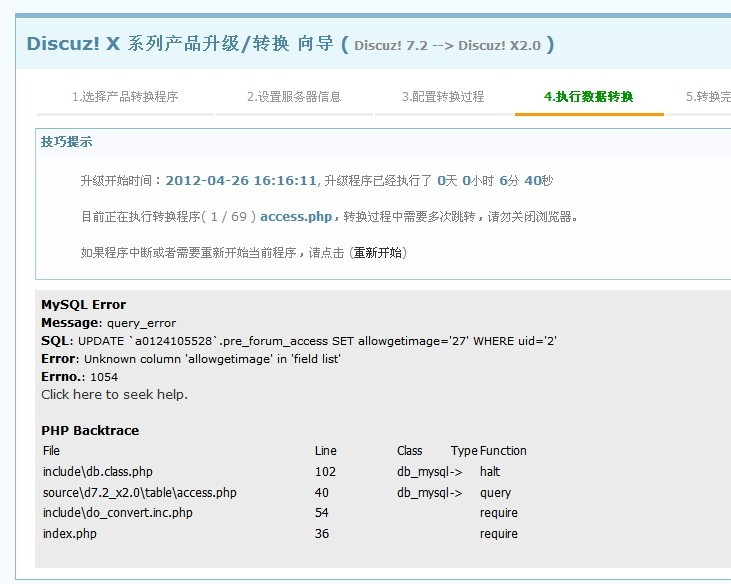Click the Discuz! X wizard title
This screenshot has width=731, height=584.
click(180, 44)
